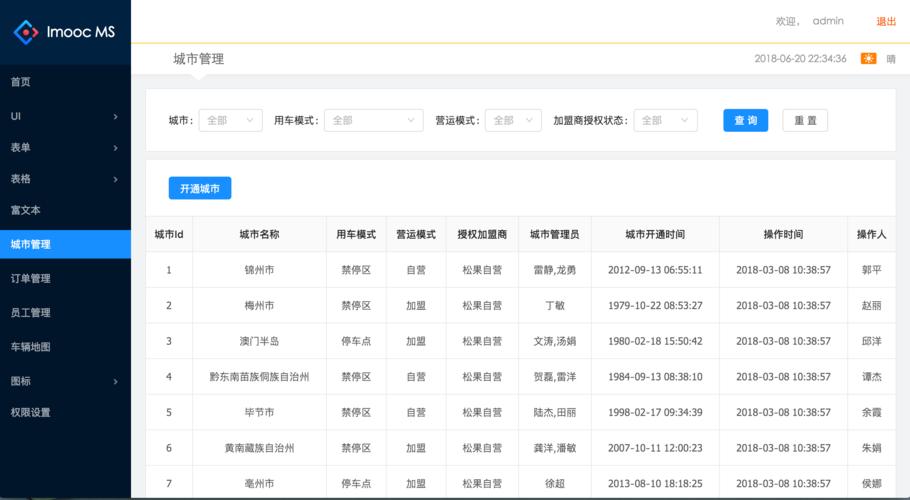Open the 权限设置 menu item
Viewport: 910px width, 500px height.
[x=66, y=412]
